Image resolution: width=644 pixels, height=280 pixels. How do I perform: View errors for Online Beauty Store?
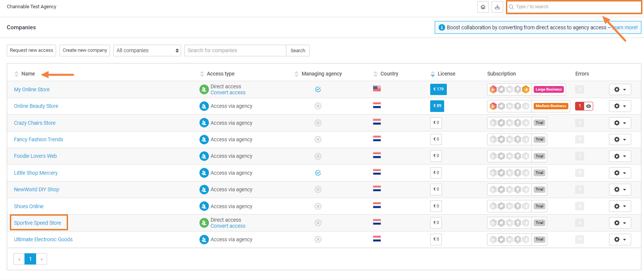(x=588, y=106)
